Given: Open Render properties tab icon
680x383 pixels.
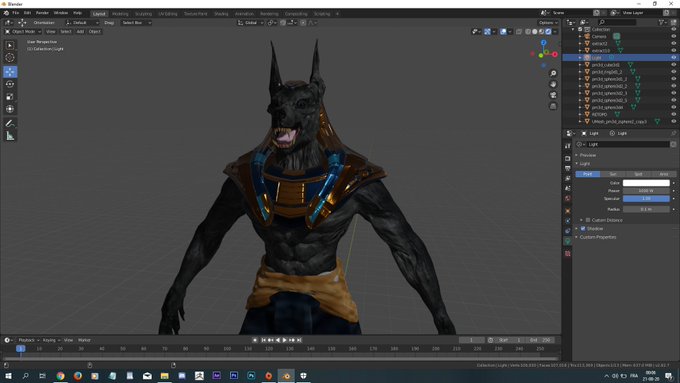Looking at the screenshot, I should [x=568, y=158].
